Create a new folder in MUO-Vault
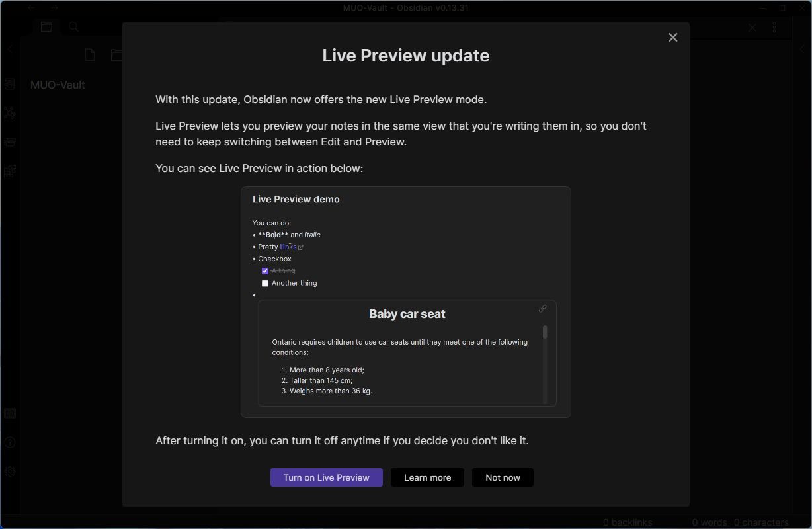Screen dimensions: 812x529 (x=116, y=55)
